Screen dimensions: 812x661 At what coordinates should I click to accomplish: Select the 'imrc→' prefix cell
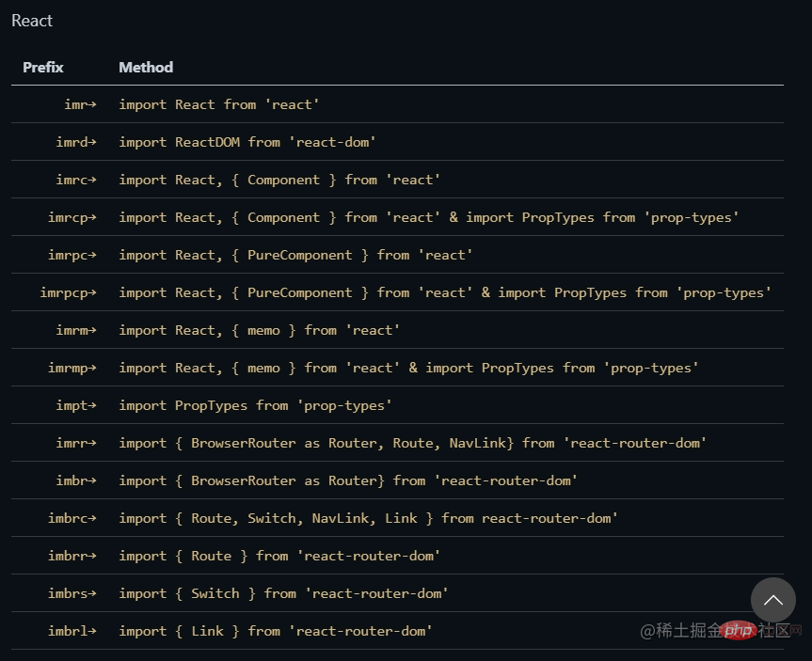[76, 181]
